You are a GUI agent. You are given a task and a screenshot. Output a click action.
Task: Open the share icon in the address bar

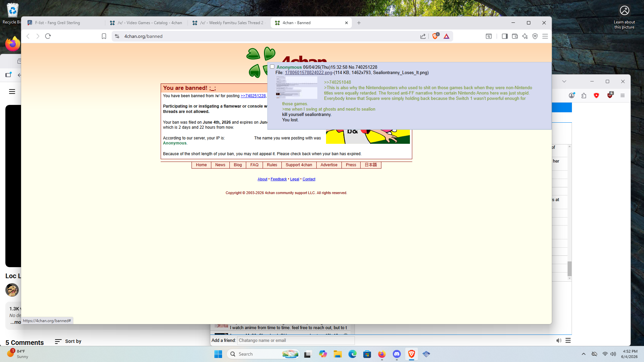pos(423,36)
